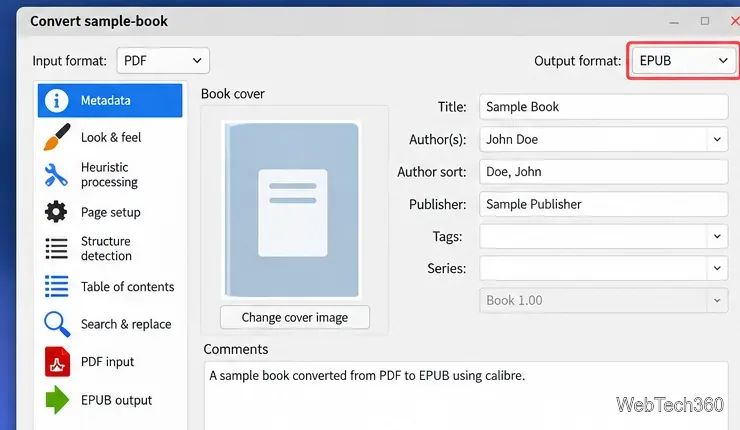The height and width of the screenshot is (430, 740).
Task: Open the Metadata section
Action: click(110, 101)
